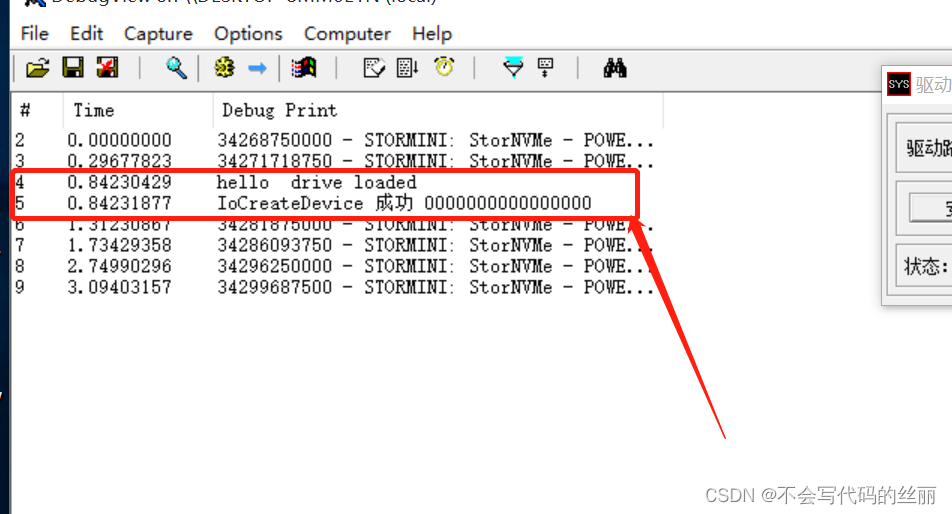Screen dimensions: 952x514
Task: Click the SYS icon of the driver loader window
Action: pyautogui.click(x=899, y=84)
